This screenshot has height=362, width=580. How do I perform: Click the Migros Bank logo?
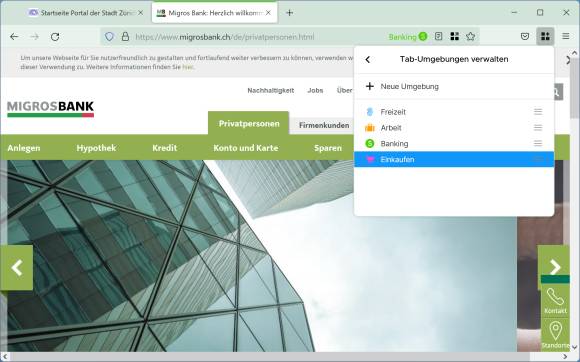50,109
